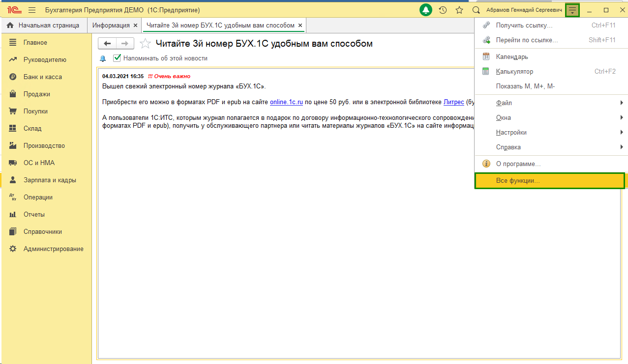Click the 1C logo in the title bar
Viewport: 628px width, 364px height.
14,10
